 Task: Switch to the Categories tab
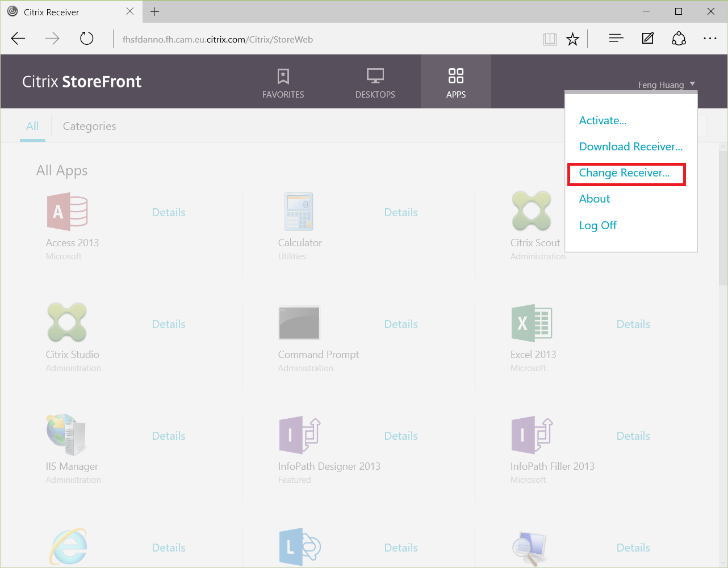tap(89, 126)
